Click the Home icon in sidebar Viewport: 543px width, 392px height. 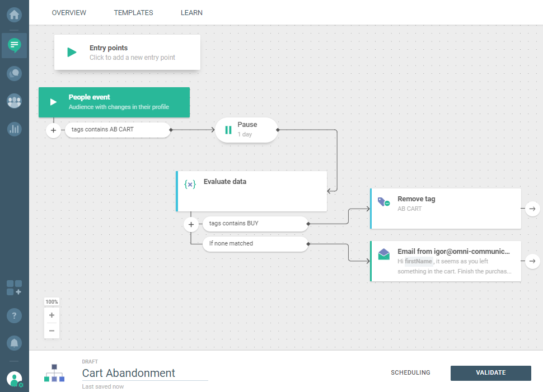click(x=15, y=15)
